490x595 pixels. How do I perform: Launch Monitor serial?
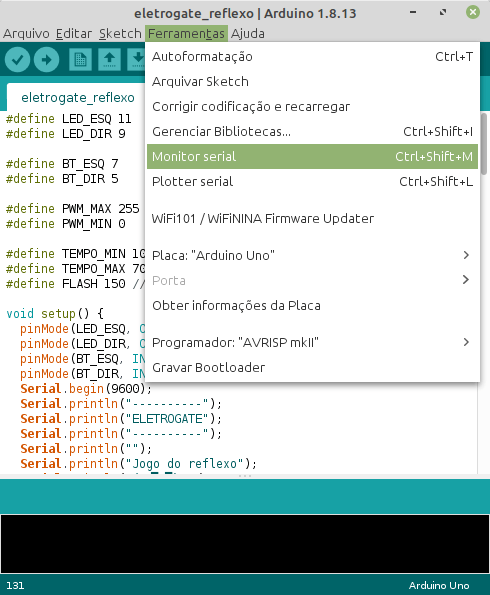(312, 156)
